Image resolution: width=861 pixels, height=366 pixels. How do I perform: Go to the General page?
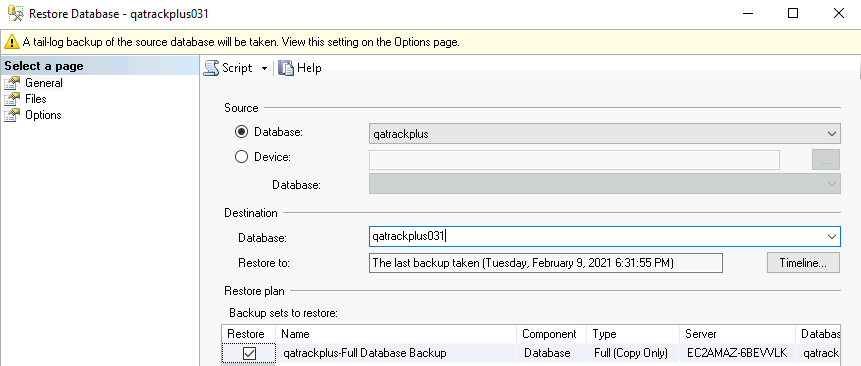44,83
